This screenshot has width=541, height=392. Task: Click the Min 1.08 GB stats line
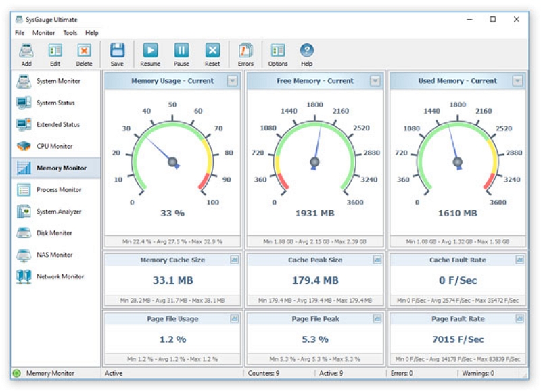(458, 241)
